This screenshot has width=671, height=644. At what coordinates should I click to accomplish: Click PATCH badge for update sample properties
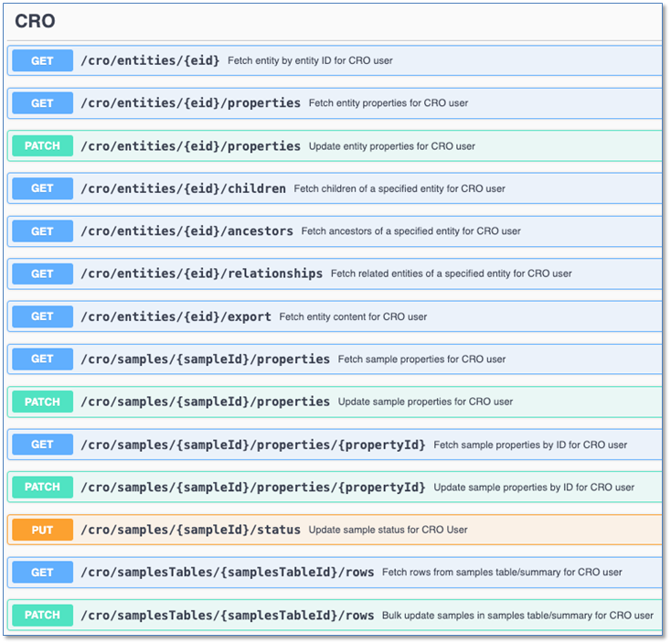click(42, 402)
